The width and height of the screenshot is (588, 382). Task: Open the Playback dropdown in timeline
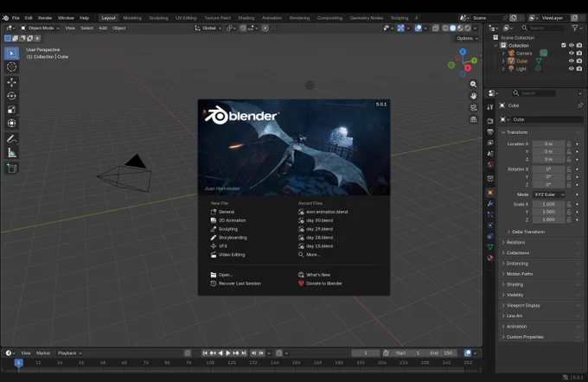coord(69,353)
